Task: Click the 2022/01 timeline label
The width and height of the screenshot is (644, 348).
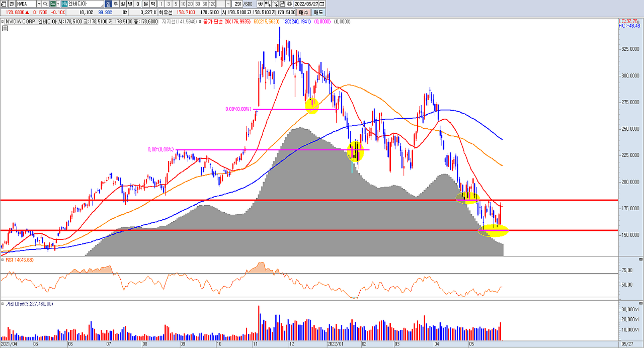Action: point(335,344)
